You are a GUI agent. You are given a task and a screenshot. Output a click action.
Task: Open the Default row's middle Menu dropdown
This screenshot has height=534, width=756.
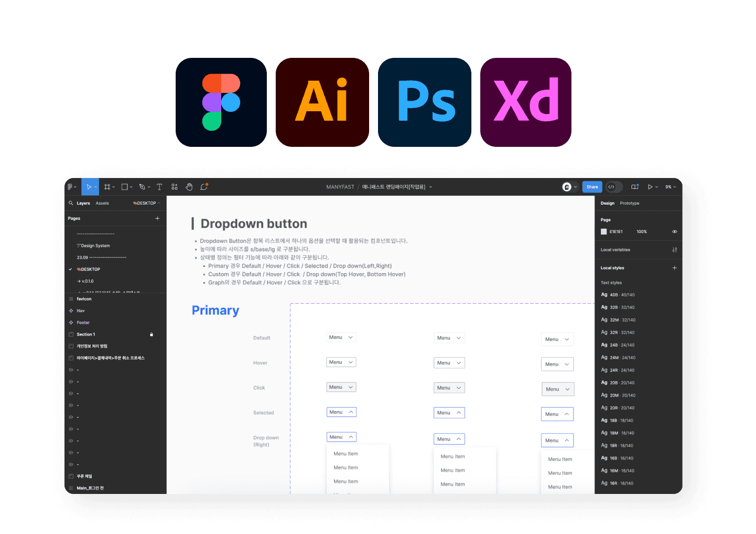(x=449, y=338)
